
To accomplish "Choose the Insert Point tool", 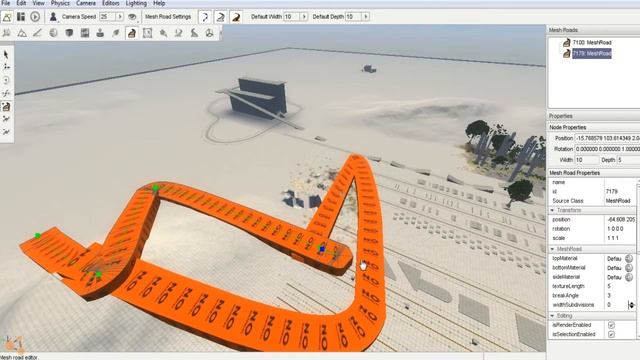I will (6, 119).
